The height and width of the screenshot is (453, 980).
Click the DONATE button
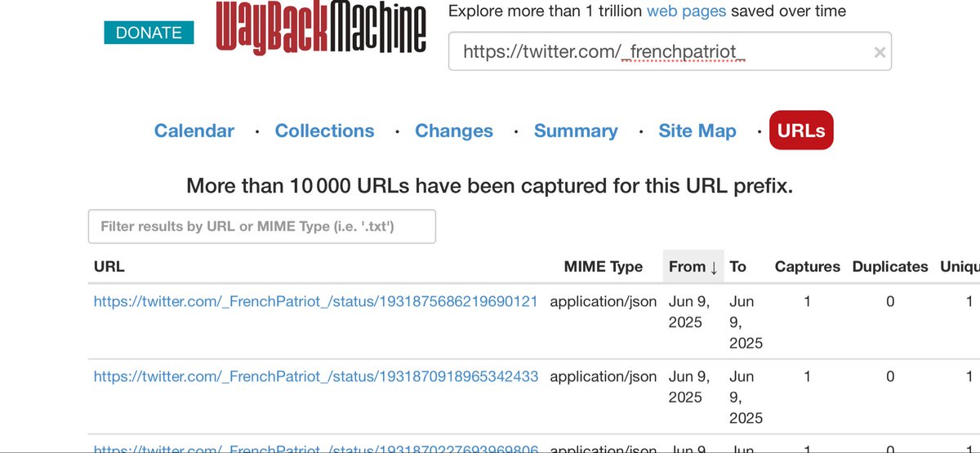[x=149, y=32]
